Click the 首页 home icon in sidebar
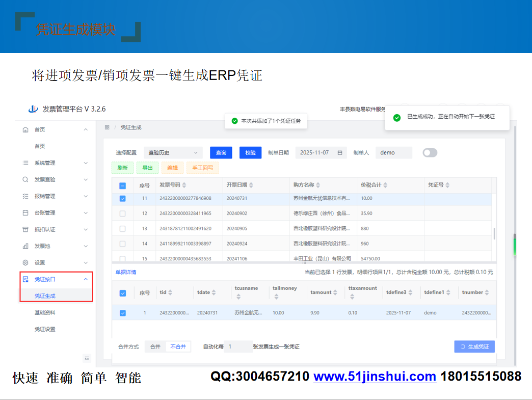 pos(25,130)
